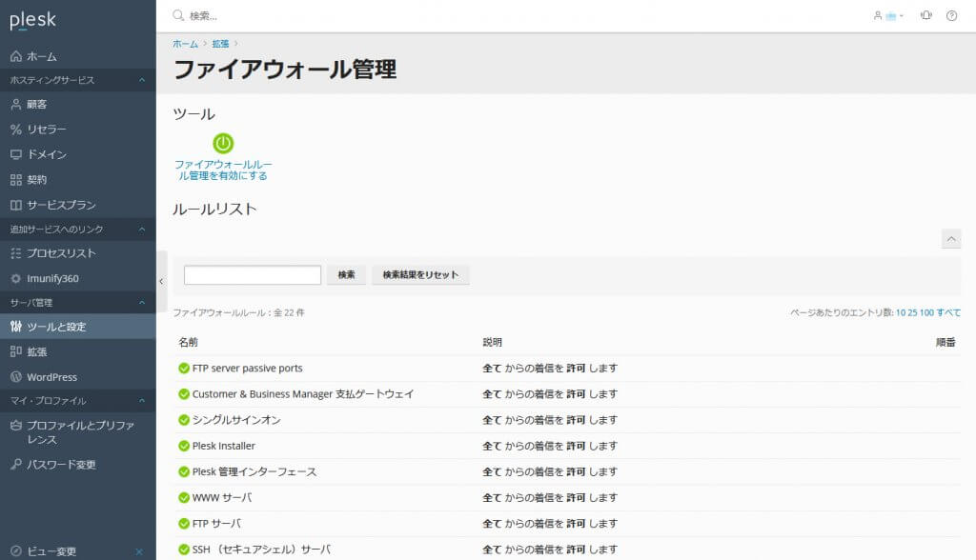Click the 順番 column header
The width and height of the screenshot is (976, 560).
[945, 342]
